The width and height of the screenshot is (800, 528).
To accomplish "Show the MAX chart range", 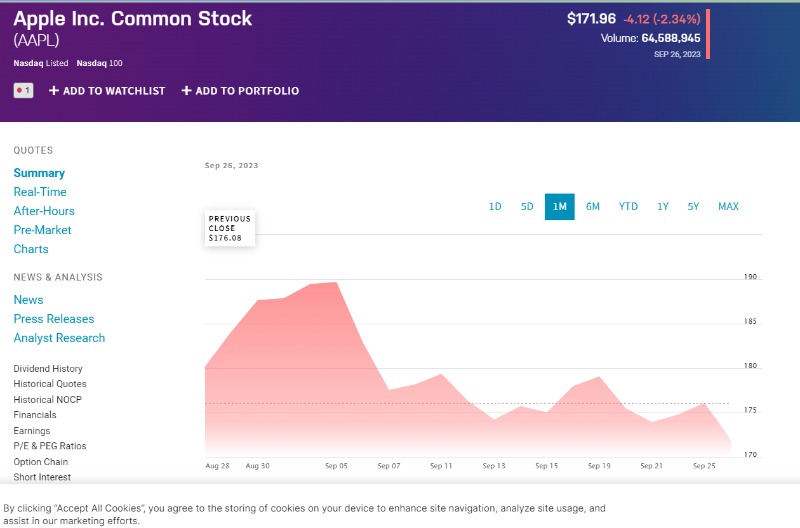I will click(x=728, y=207).
